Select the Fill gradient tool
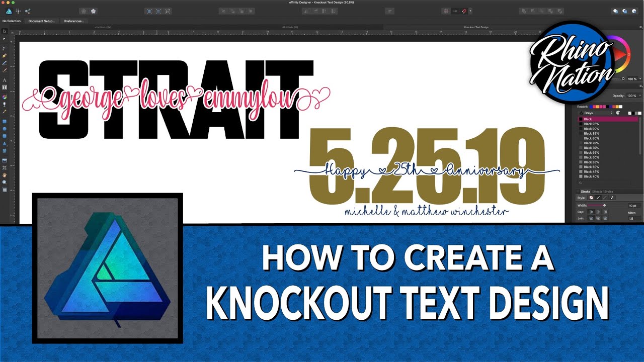 [5, 97]
